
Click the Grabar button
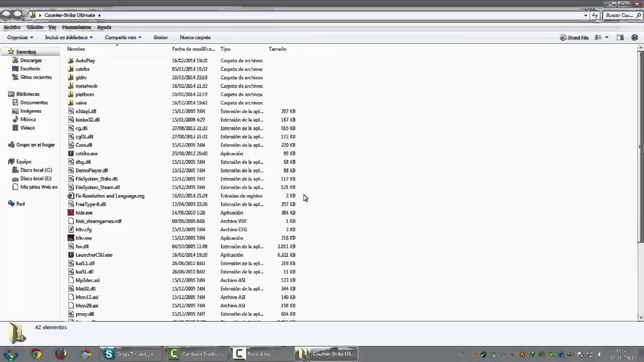160,38
